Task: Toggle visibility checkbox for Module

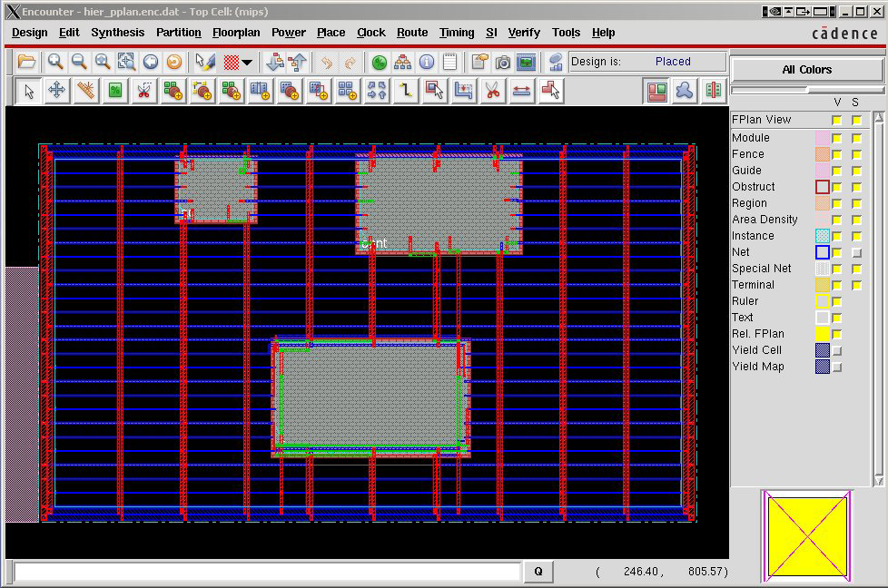Action: tap(837, 138)
